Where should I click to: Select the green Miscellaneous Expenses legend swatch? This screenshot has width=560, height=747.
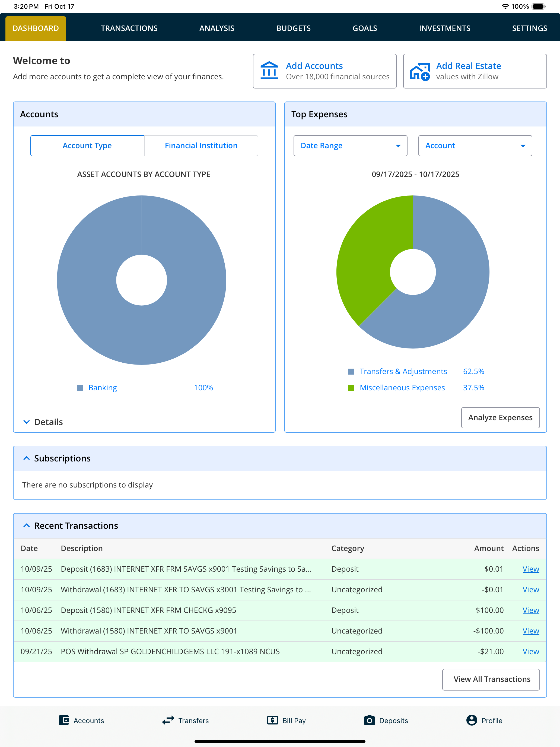[351, 388]
